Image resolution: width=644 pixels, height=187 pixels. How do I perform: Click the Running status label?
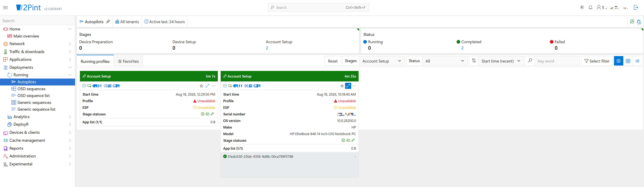375,42
